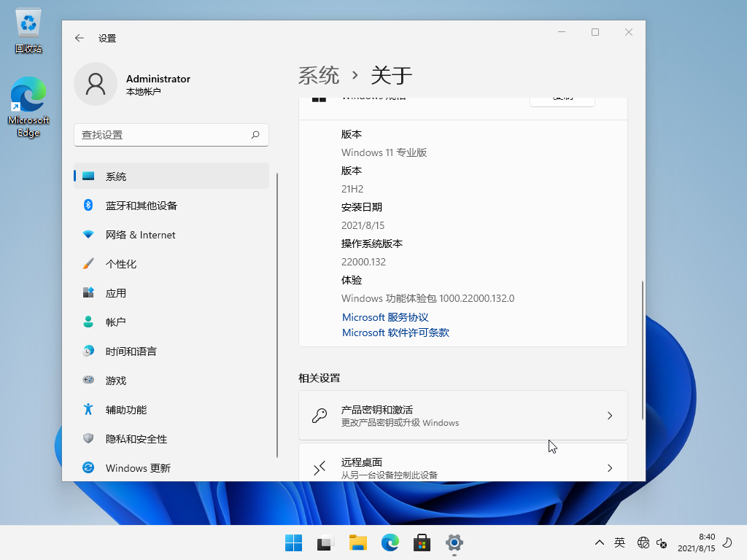Switch the input language indicator 英
The width and height of the screenshot is (747, 560).
pyautogui.click(x=619, y=542)
